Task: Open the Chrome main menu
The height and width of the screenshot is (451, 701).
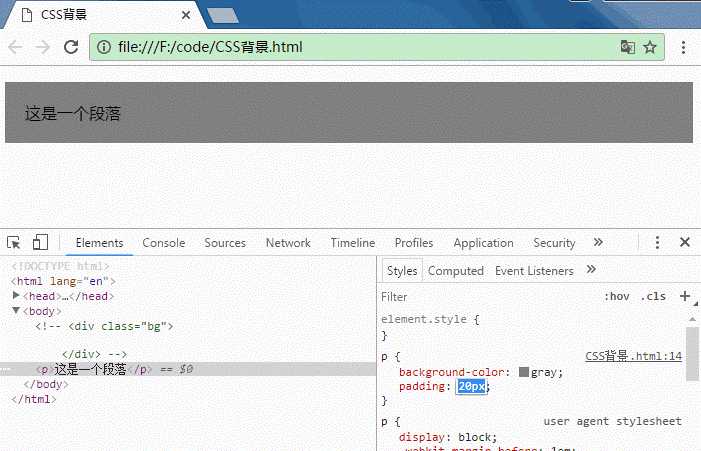Action: click(683, 47)
